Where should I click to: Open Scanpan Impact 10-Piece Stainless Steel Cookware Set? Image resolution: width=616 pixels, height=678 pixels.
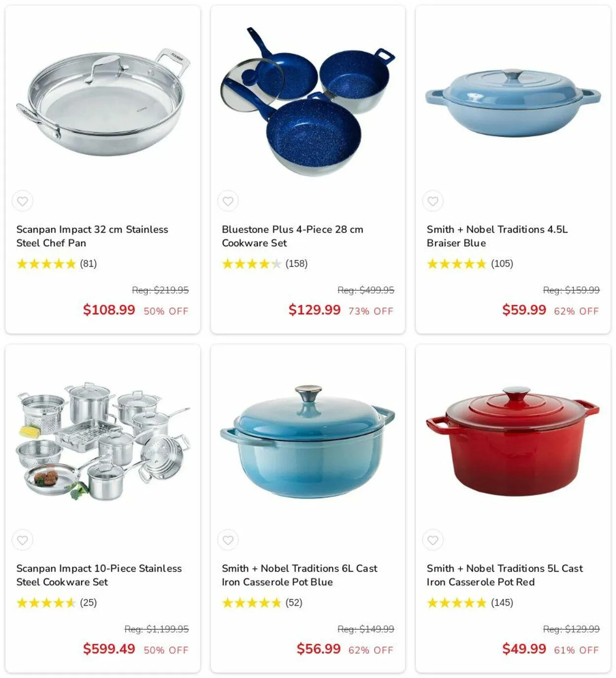click(x=99, y=575)
